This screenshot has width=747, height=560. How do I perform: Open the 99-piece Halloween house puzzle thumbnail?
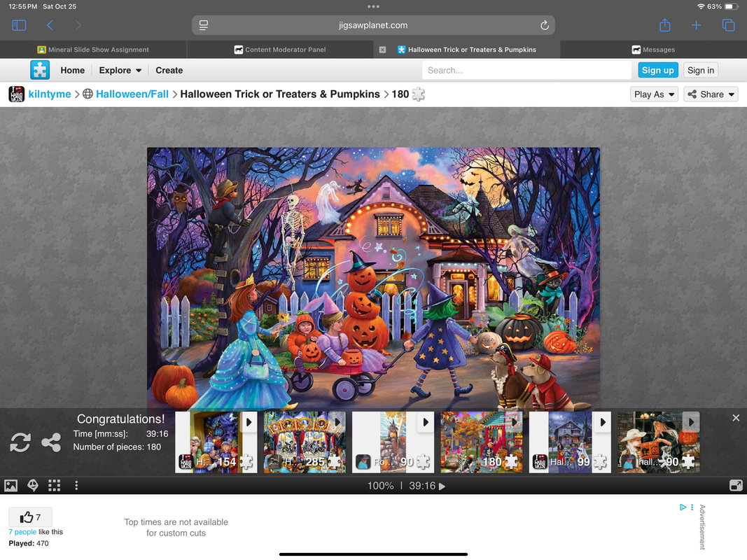[571, 442]
